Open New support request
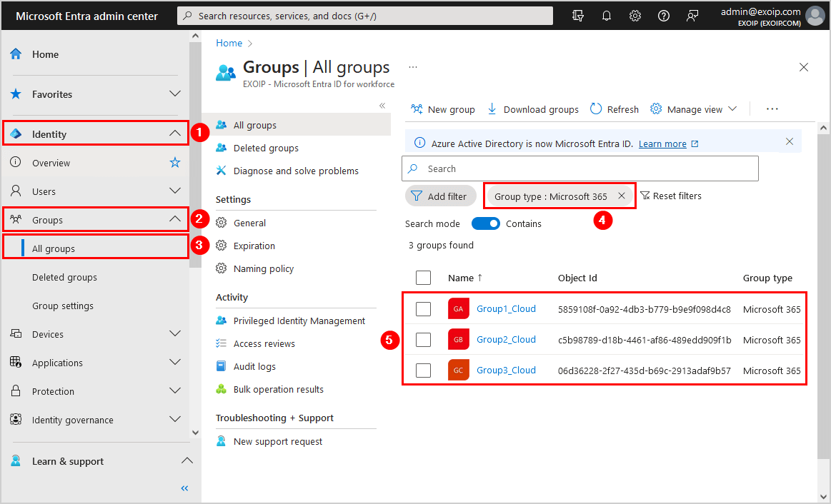Image resolution: width=831 pixels, height=504 pixels. click(x=278, y=441)
